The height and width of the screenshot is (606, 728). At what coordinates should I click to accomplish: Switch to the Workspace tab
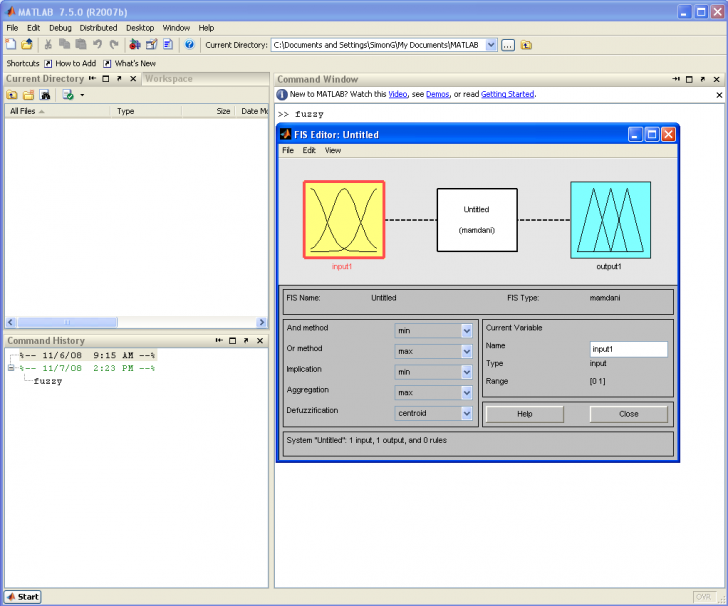[169, 78]
